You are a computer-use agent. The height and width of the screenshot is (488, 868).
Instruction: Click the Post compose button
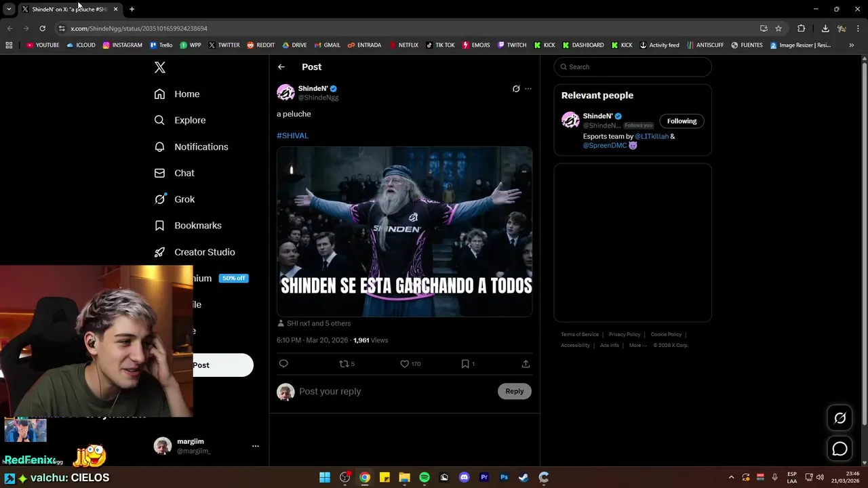pyautogui.click(x=223, y=365)
